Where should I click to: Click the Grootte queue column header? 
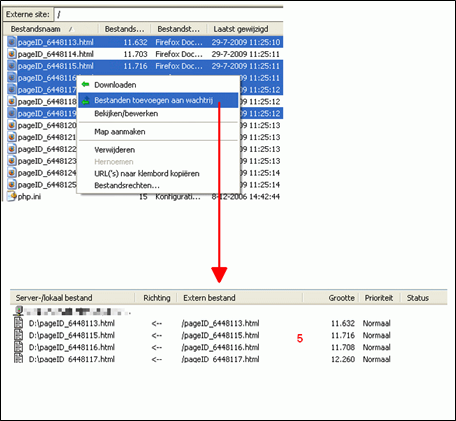331,298
